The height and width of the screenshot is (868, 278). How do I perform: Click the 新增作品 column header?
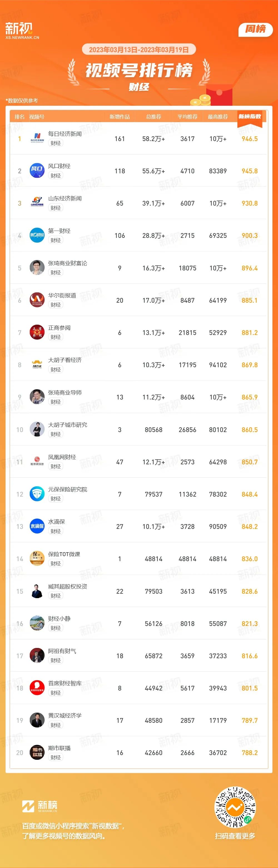point(120,117)
